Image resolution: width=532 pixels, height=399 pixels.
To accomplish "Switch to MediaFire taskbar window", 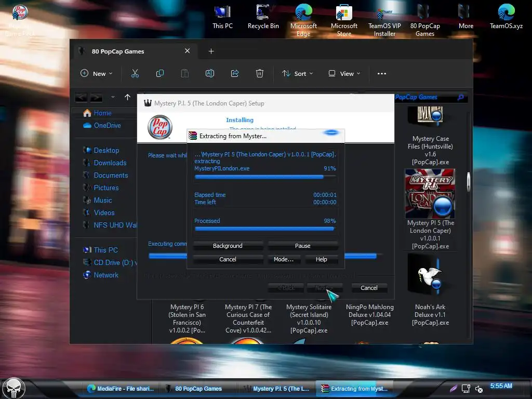I will [121, 389].
